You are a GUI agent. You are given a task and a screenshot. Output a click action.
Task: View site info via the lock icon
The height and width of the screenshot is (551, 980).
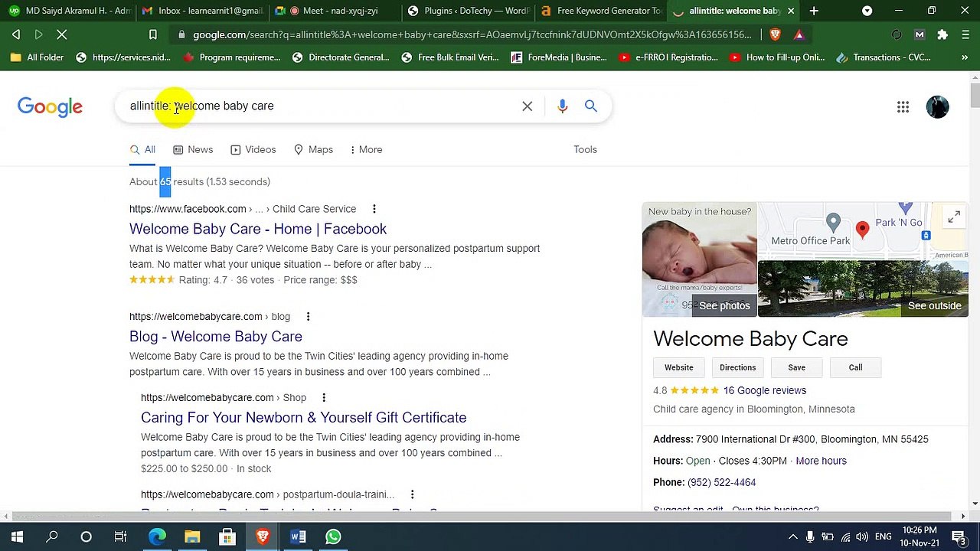pyautogui.click(x=181, y=34)
